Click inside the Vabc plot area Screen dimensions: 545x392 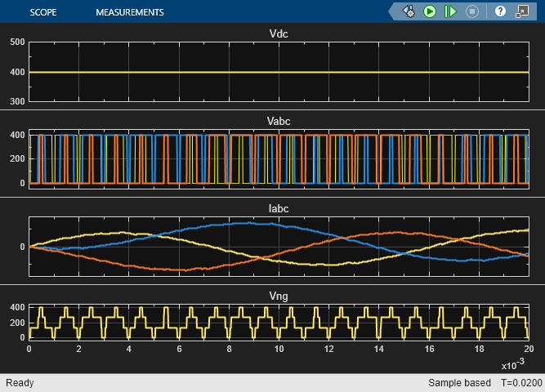click(x=279, y=159)
